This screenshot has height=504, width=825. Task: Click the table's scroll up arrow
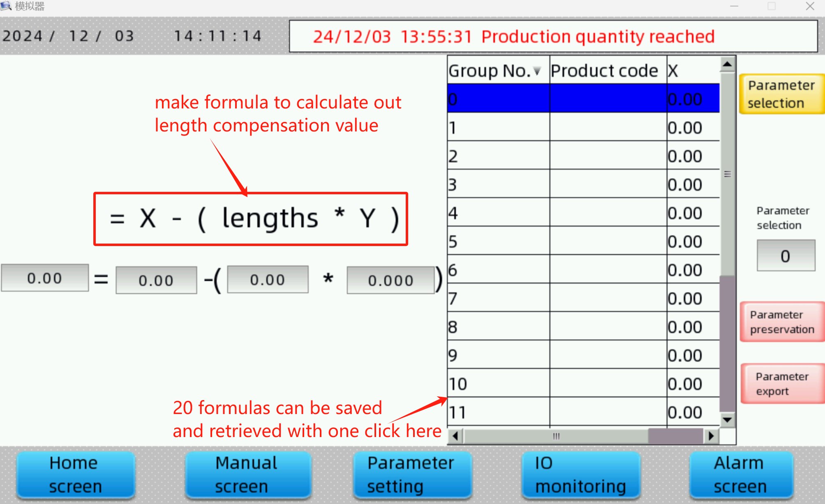728,64
